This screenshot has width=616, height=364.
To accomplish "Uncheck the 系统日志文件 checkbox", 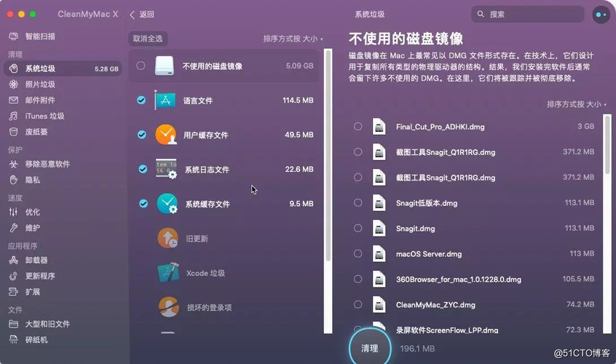I will click(x=143, y=169).
